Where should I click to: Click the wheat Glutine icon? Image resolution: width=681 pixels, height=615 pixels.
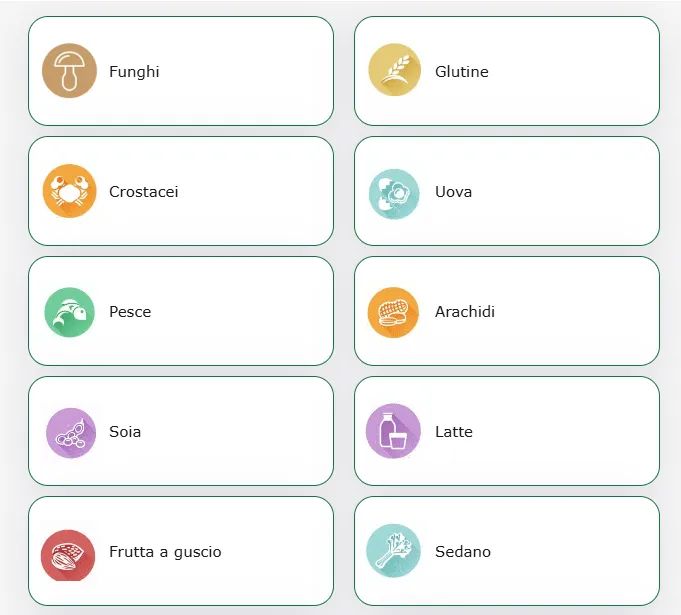(x=394, y=71)
